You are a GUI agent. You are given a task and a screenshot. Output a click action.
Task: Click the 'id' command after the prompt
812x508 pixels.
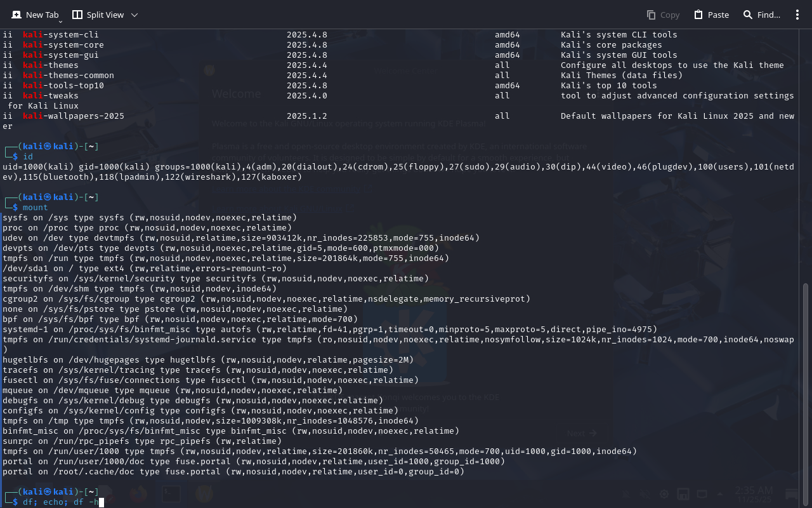[x=28, y=156]
